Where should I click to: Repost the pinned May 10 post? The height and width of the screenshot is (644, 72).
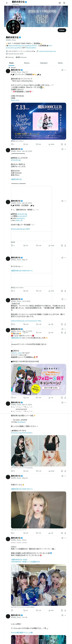tap(26, 144)
